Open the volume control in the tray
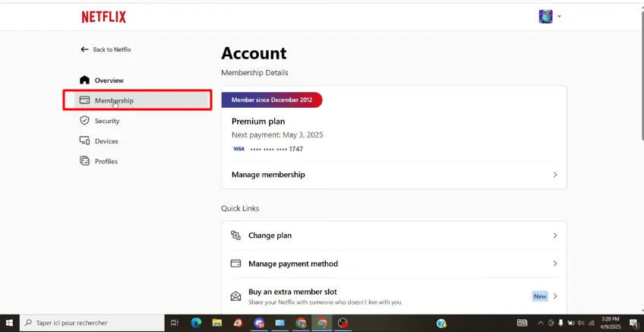This screenshot has width=644, height=332. point(581,323)
